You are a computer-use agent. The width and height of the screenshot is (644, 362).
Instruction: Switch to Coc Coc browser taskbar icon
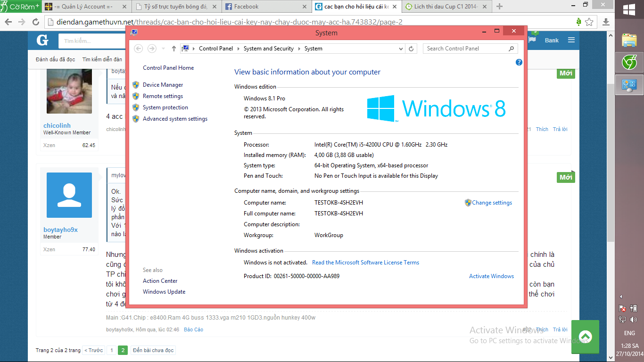[x=629, y=63]
